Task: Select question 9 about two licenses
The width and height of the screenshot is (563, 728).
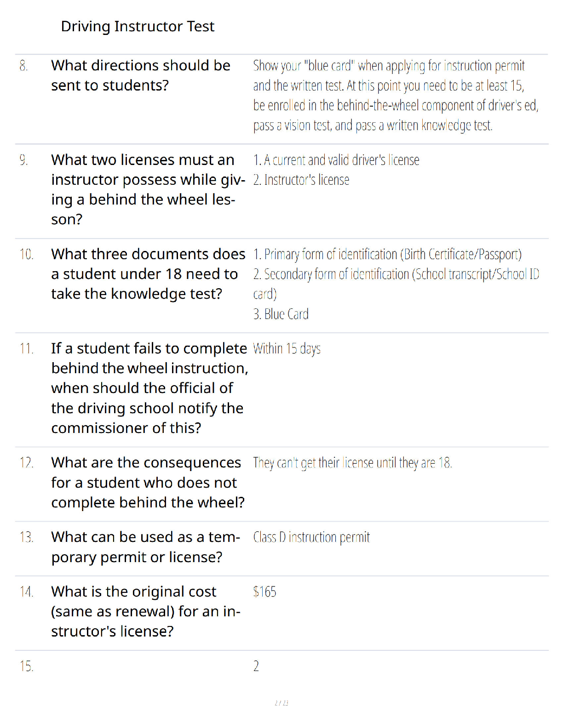Action: pos(148,189)
